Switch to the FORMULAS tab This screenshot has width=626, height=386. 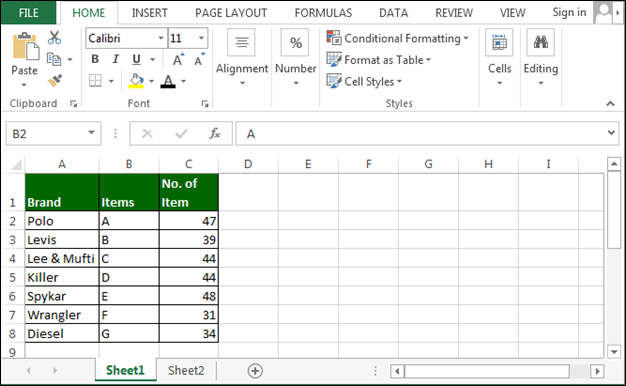(323, 13)
